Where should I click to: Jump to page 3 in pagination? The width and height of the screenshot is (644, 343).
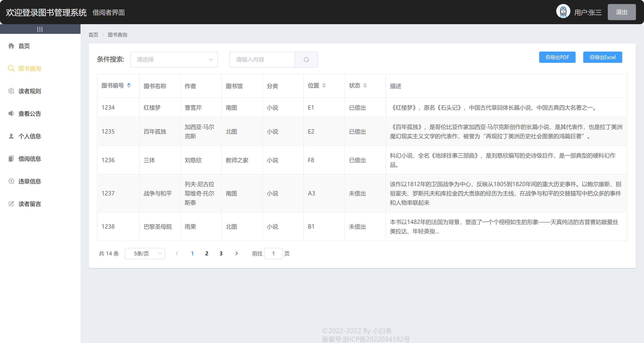click(221, 253)
